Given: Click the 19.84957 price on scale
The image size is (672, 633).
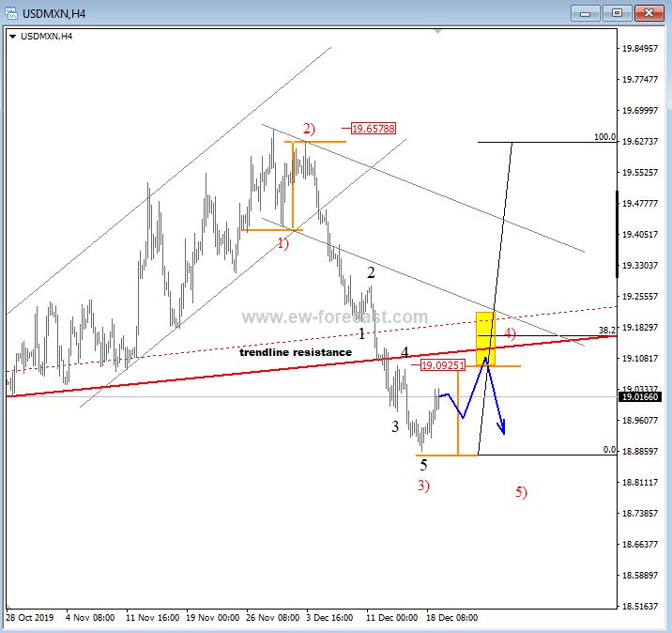Looking at the screenshot, I should [x=640, y=49].
